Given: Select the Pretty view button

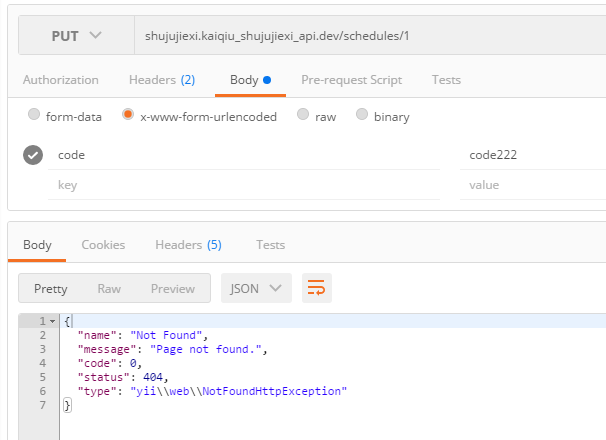Looking at the screenshot, I should pyautogui.click(x=51, y=288).
